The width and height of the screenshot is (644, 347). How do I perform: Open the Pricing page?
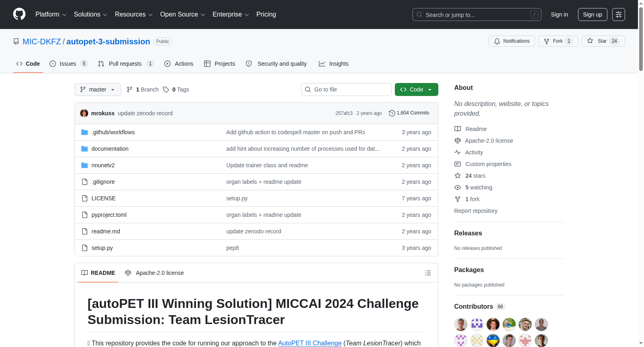pyautogui.click(x=266, y=15)
